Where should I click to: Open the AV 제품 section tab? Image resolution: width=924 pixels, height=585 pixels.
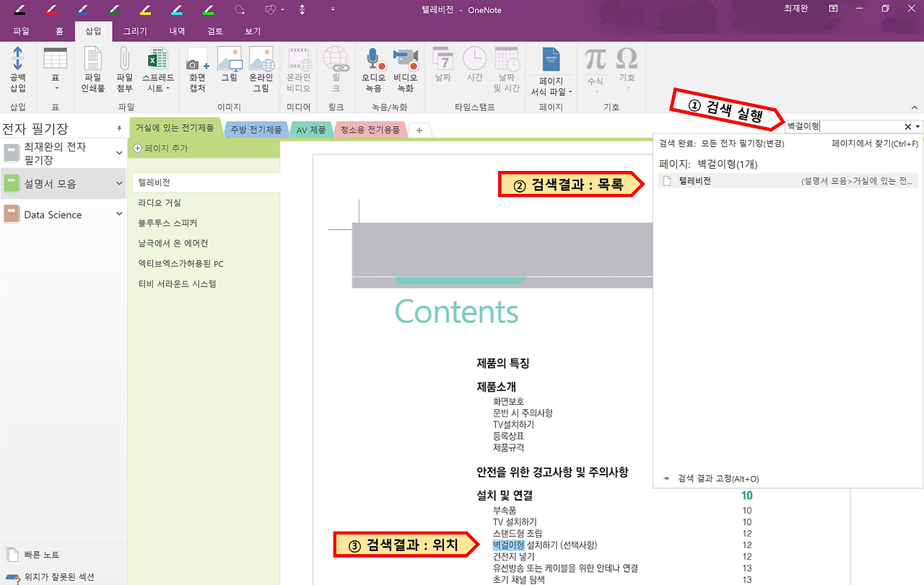[311, 130]
